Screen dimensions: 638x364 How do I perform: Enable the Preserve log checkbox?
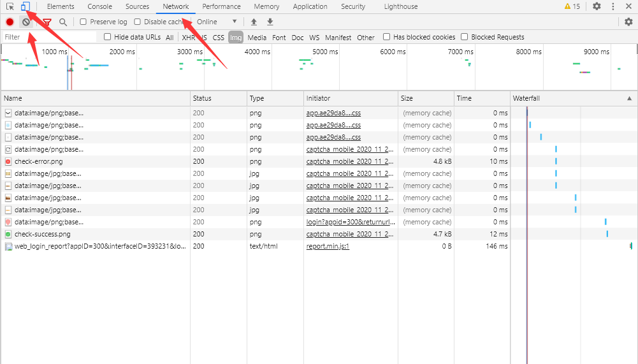click(x=83, y=22)
